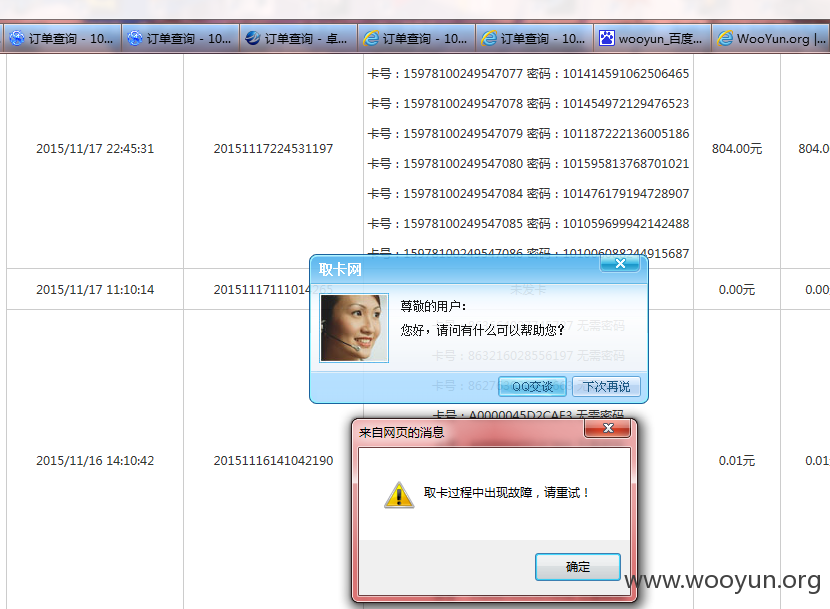Click the 取卡网 dialog title
The width and height of the screenshot is (830, 609).
[x=340, y=270]
